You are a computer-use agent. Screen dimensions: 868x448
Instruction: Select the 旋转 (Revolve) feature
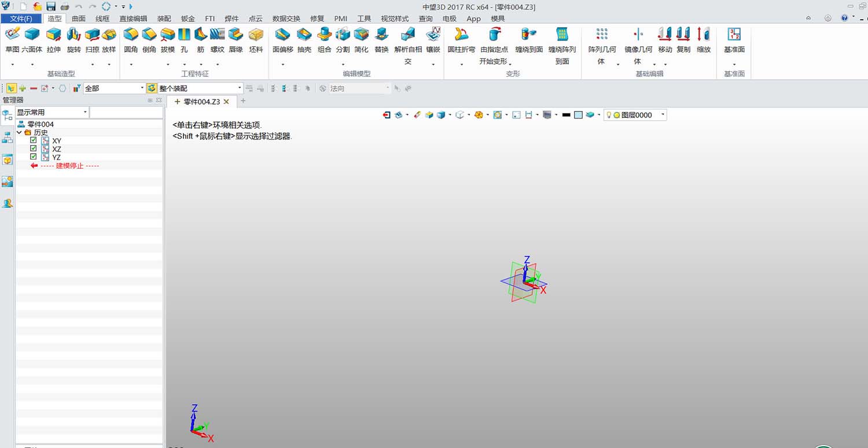click(x=73, y=40)
